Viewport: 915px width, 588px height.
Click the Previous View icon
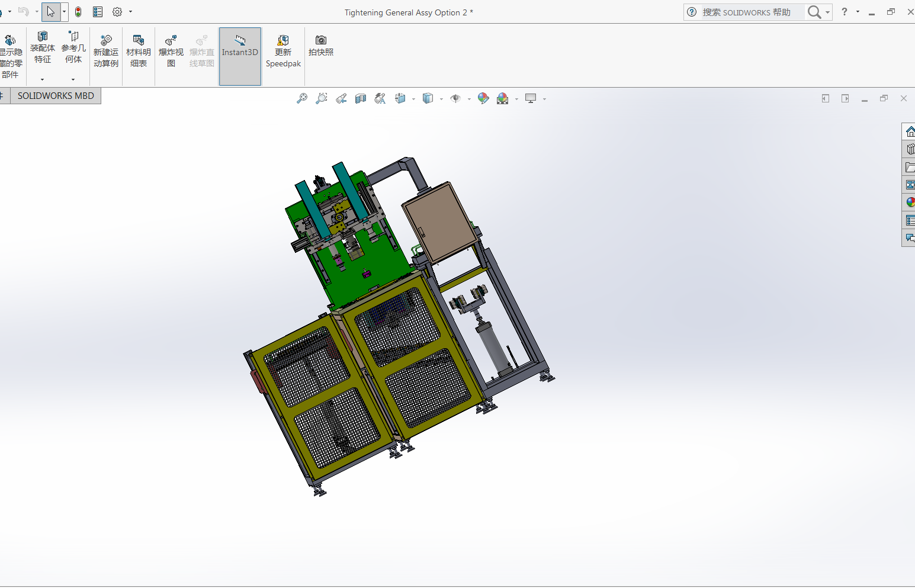click(x=341, y=99)
